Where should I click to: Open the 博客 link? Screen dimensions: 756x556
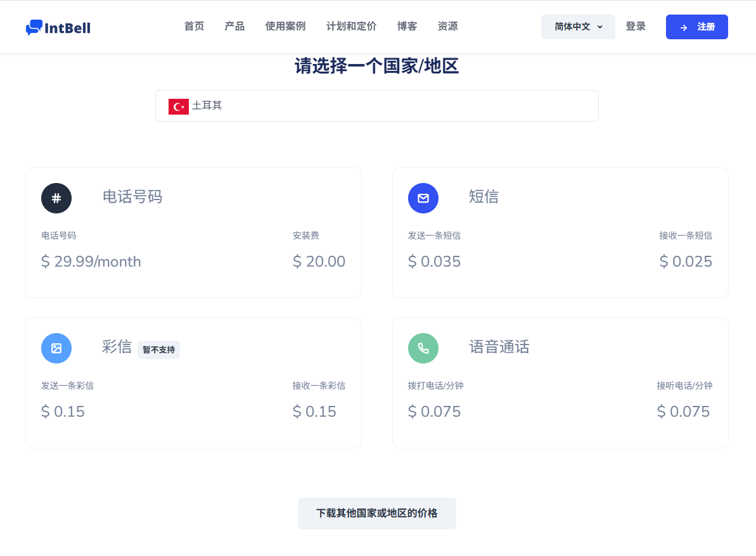pyautogui.click(x=407, y=27)
